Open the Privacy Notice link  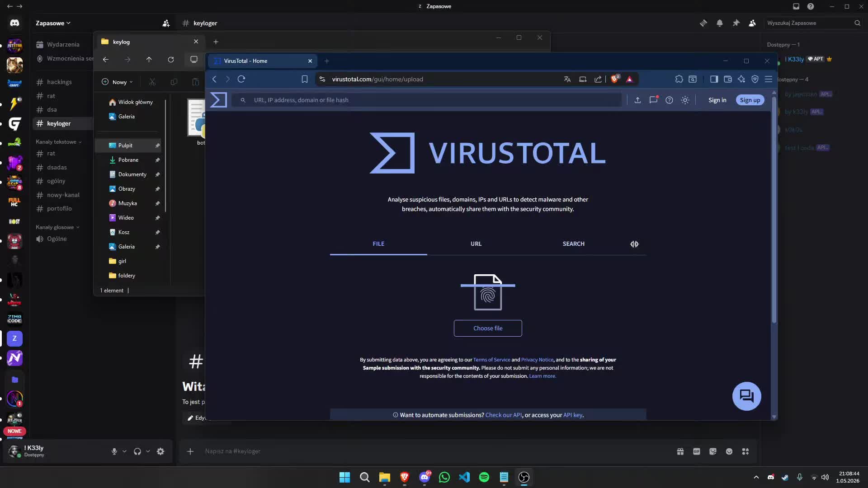tap(537, 360)
